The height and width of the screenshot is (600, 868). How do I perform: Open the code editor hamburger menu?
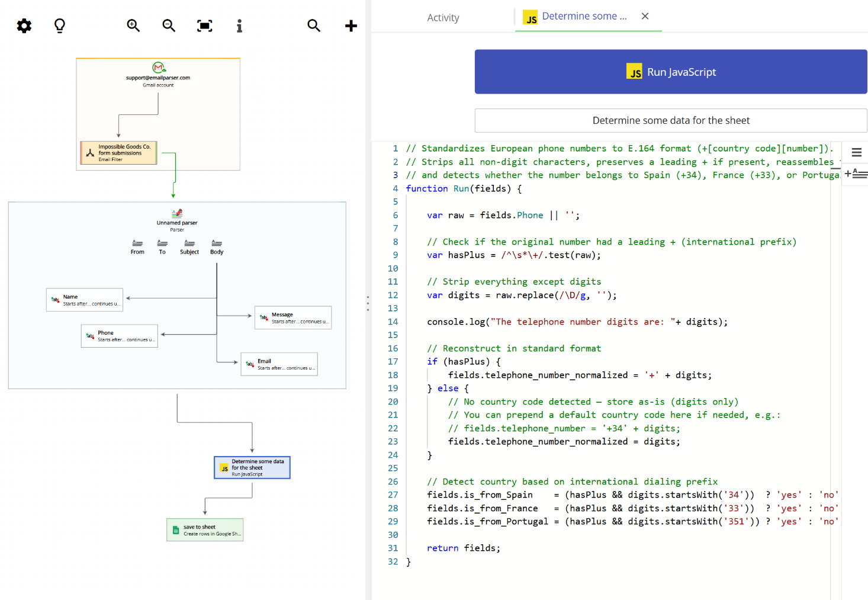(856, 152)
